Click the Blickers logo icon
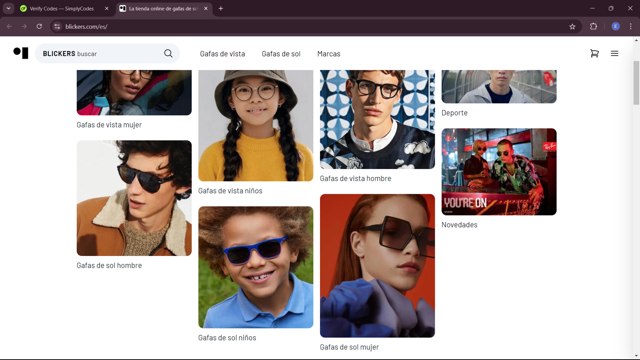 (21, 53)
